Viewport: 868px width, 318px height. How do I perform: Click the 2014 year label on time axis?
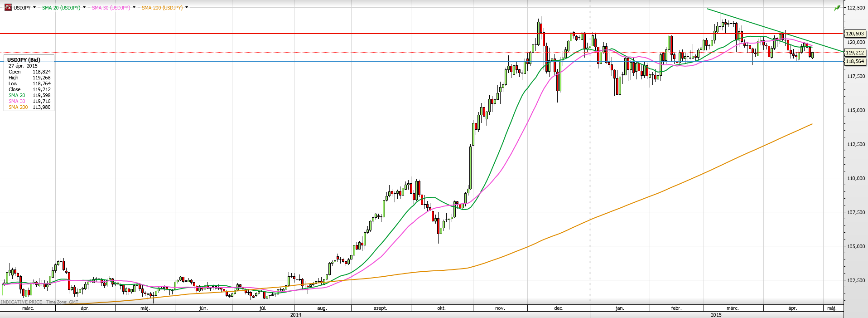295,315
